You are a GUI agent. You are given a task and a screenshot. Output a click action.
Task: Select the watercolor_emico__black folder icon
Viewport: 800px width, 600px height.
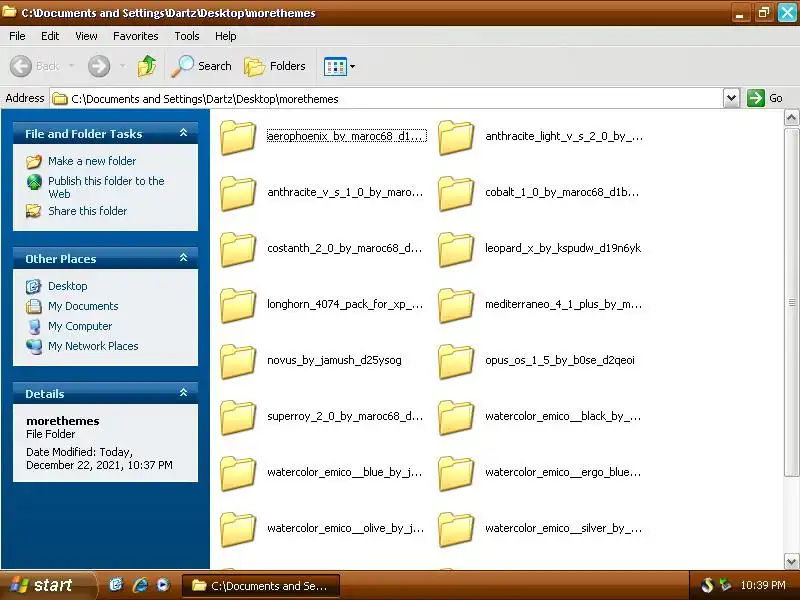456,417
